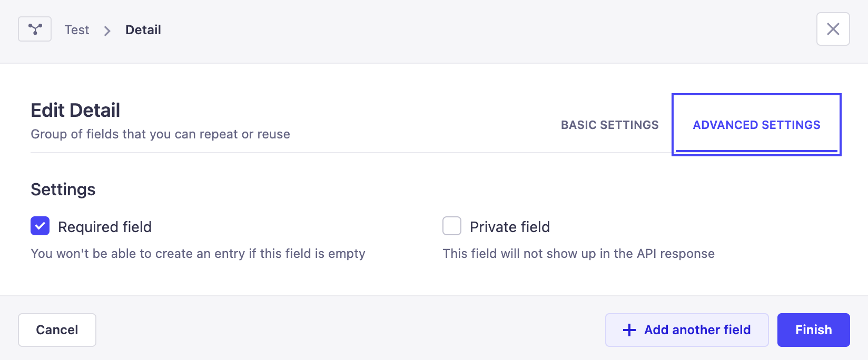The image size is (868, 360).
Task: Click the checkmark inside the Required field checkbox
Action: click(x=40, y=226)
